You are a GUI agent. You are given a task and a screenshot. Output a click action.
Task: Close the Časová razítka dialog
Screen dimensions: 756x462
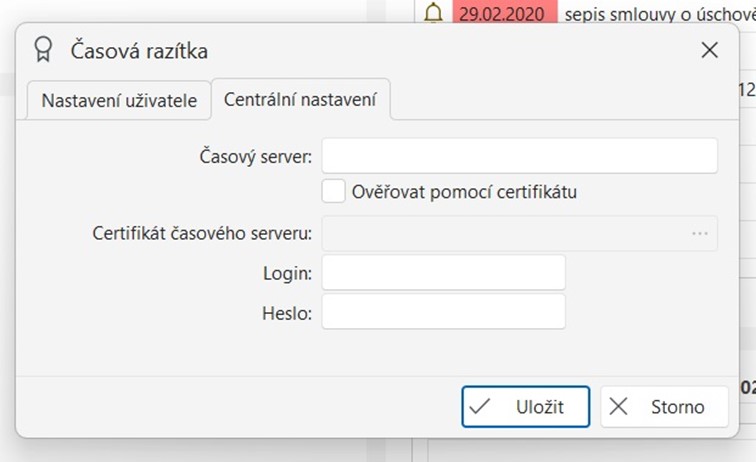709,51
